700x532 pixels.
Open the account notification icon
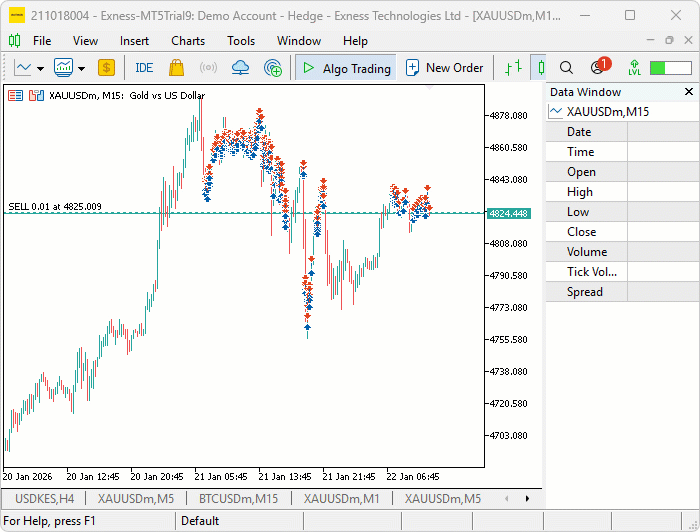(600, 67)
